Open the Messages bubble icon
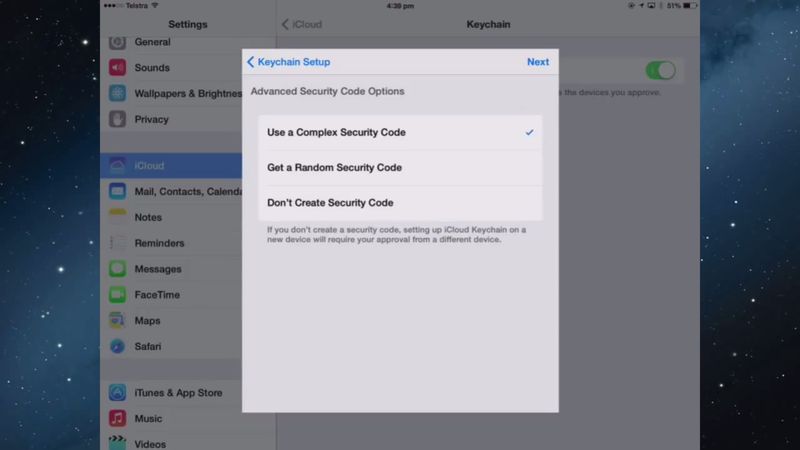 [117, 268]
